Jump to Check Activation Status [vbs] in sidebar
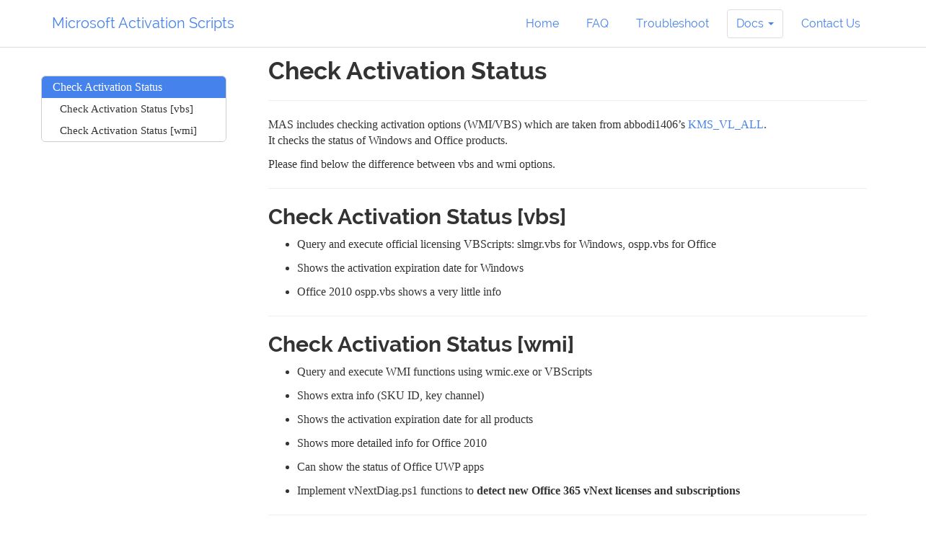The image size is (926, 560). tap(133, 109)
